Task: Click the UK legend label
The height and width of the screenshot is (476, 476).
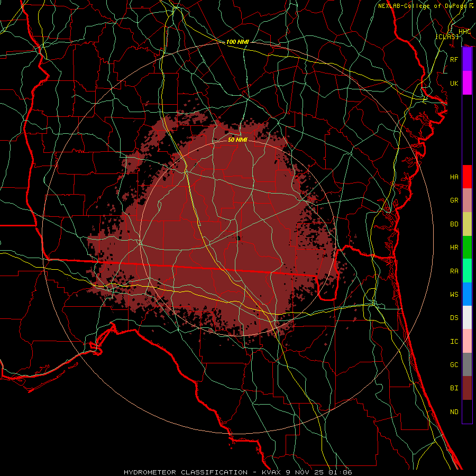Action: point(454,83)
